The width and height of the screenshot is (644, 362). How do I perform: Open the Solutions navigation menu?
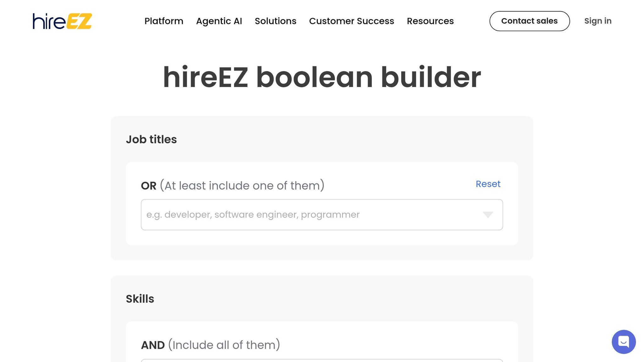[275, 21]
